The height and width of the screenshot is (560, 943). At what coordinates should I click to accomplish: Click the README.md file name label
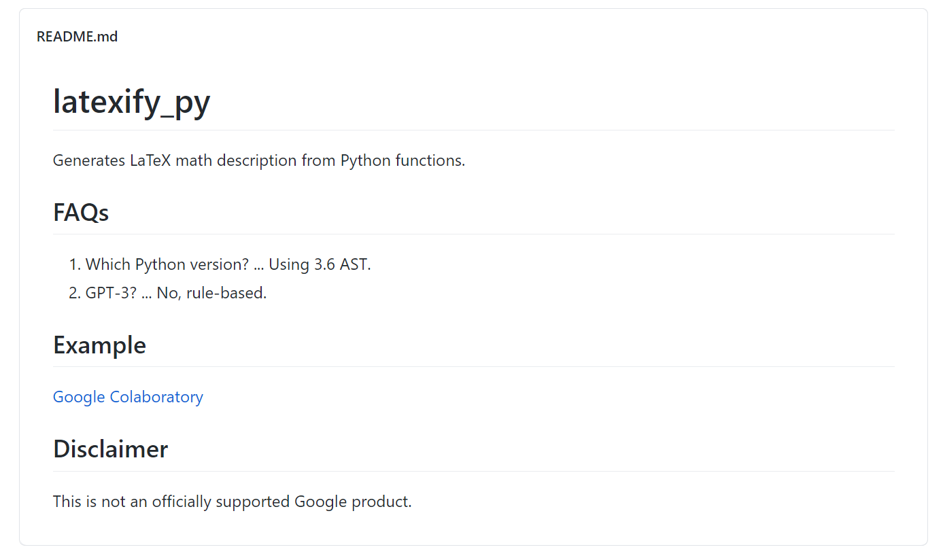77,37
